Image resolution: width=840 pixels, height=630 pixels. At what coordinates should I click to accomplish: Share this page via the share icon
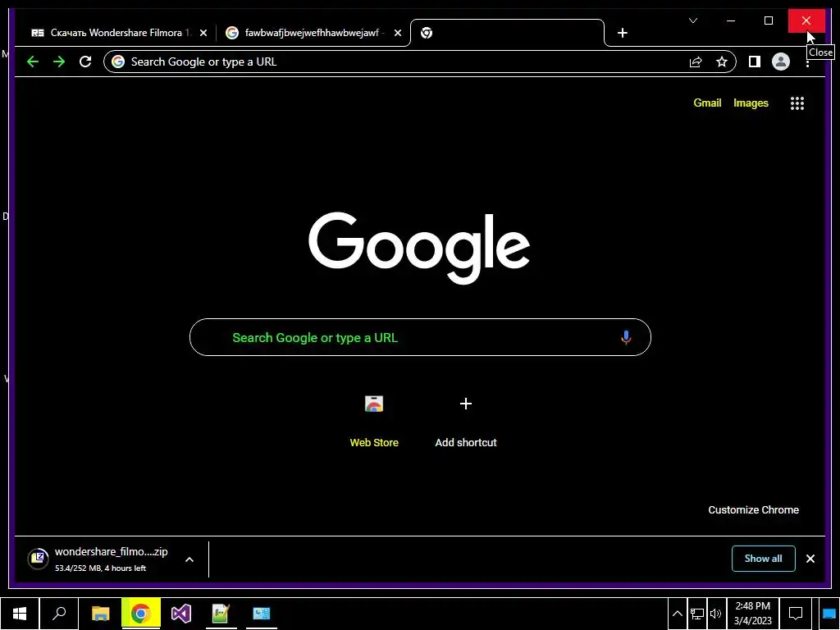click(x=696, y=62)
